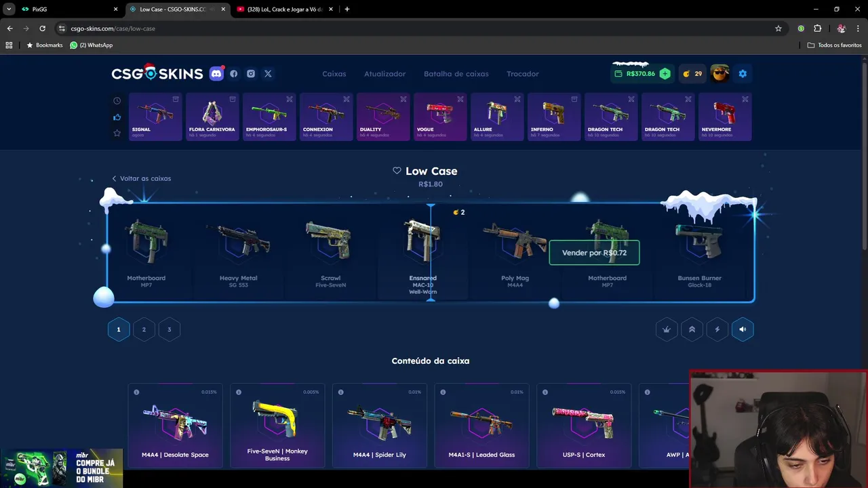Open the Atualizador menu
The image size is (868, 488).
385,74
